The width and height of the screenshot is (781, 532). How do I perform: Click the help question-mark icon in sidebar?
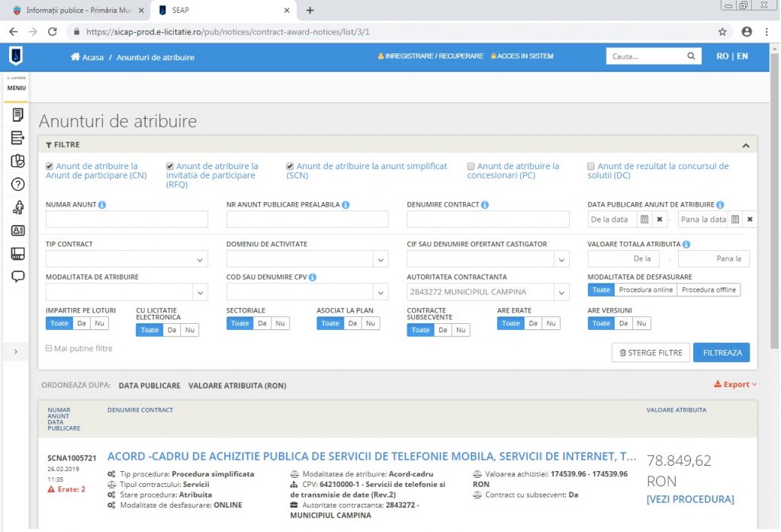coord(18,184)
